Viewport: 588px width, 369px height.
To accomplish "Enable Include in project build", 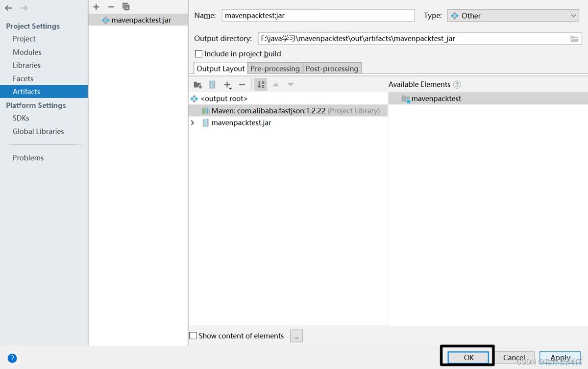I will tap(198, 54).
